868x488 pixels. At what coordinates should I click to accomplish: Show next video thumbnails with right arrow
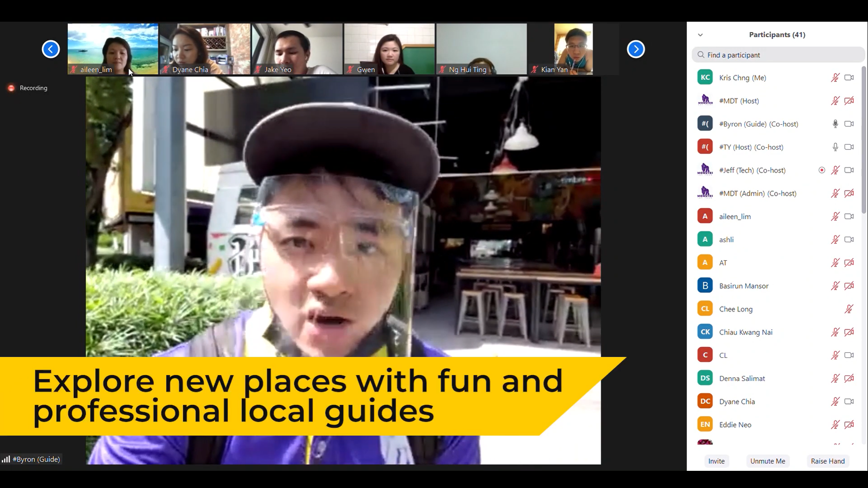(x=636, y=49)
